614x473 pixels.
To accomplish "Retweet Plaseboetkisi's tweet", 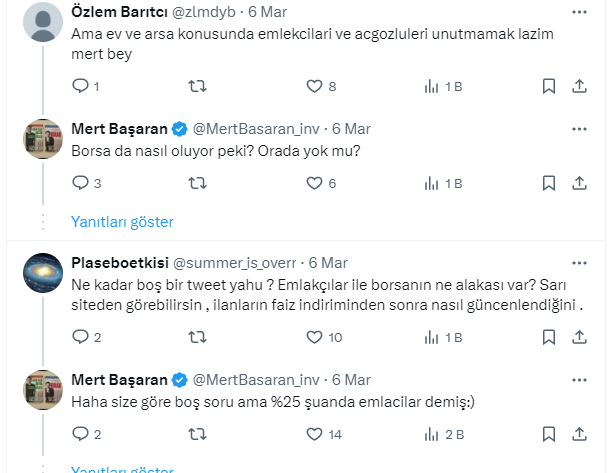I will pyautogui.click(x=198, y=337).
